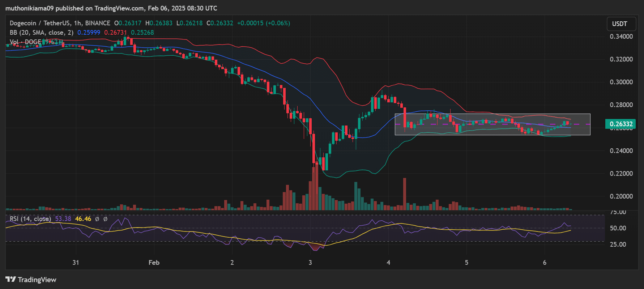644x289 pixels.
Task: Select the Vol · DOGE indicator legend
Action: [25, 42]
